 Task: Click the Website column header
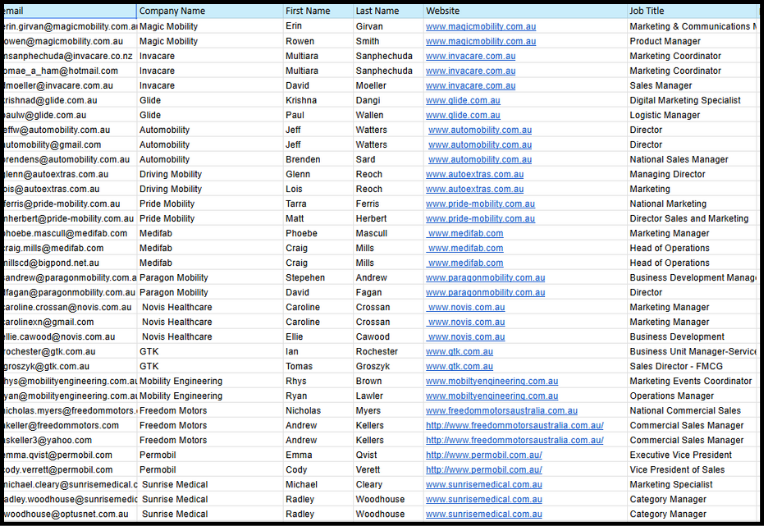[x=525, y=11]
